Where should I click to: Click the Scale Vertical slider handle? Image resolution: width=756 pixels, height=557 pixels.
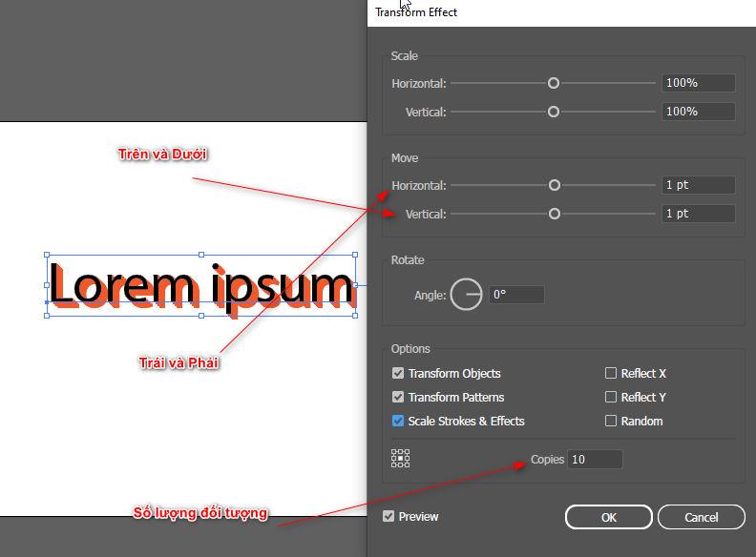(554, 113)
